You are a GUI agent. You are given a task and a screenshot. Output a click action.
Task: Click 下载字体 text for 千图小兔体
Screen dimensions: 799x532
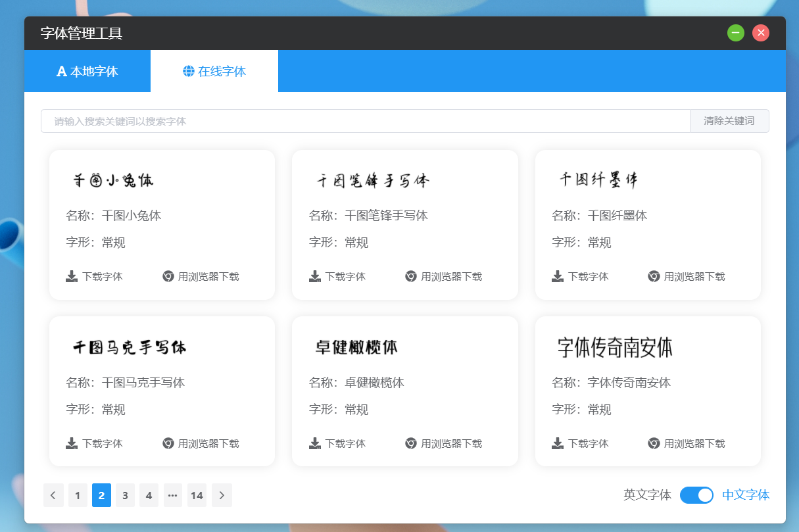point(103,276)
